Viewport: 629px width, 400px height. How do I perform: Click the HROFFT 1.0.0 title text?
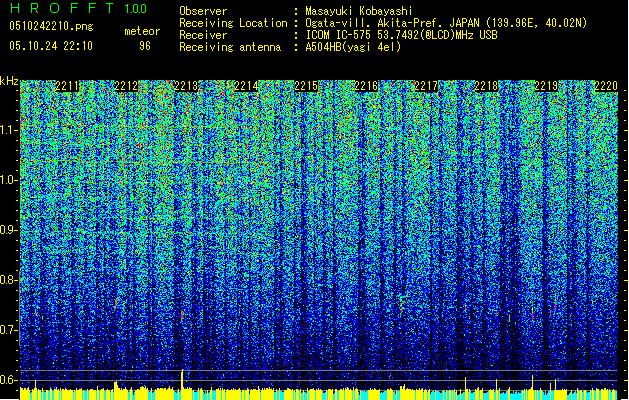point(79,8)
